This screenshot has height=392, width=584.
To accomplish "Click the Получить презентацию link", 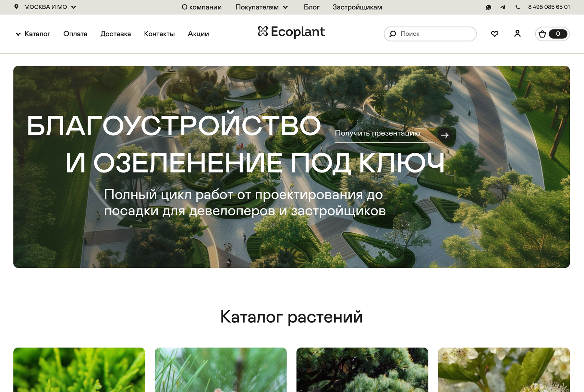I will click(377, 133).
